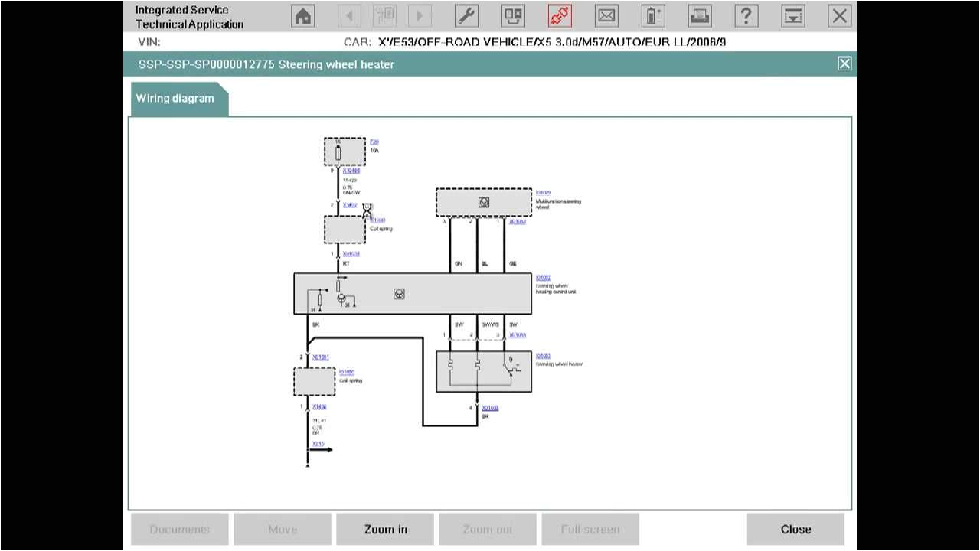The width and height of the screenshot is (980, 551).
Task: Click the K01082 heating control unit link
Action: click(x=544, y=277)
